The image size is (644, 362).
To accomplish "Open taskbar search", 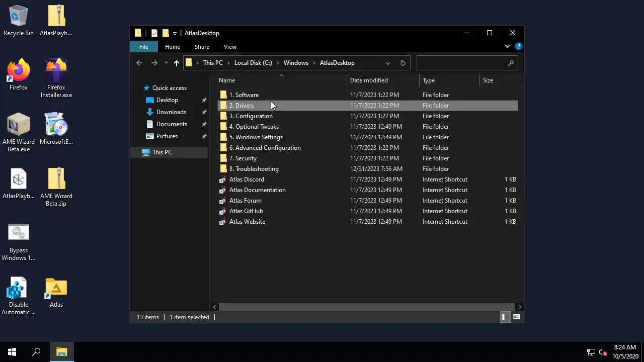I will tap(36, 352).
